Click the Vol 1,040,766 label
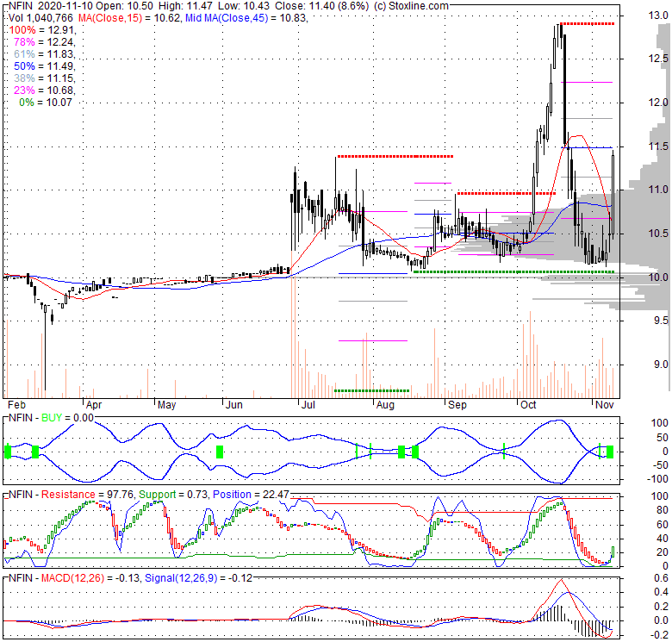Screen dimensions: 672x642 (40, 18)
